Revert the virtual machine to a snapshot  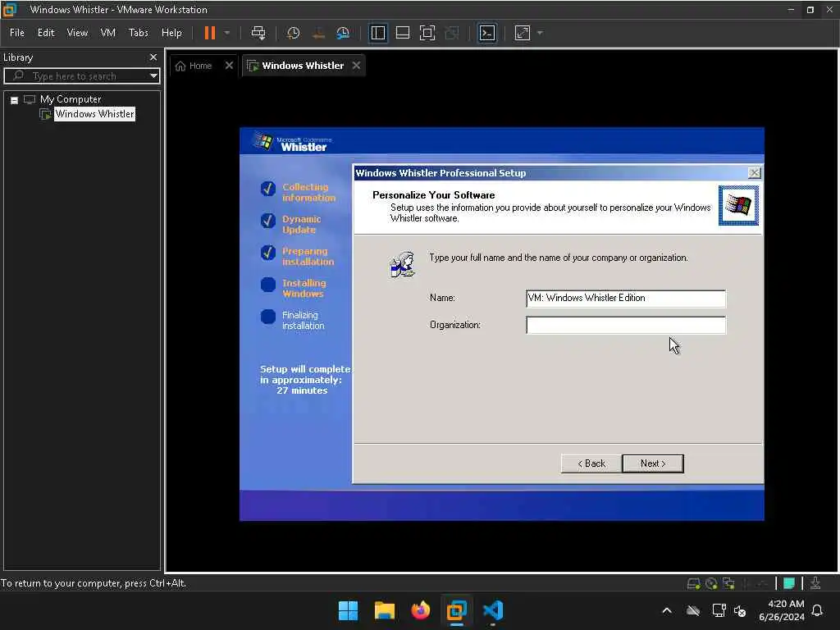click(x=318, y=33)
